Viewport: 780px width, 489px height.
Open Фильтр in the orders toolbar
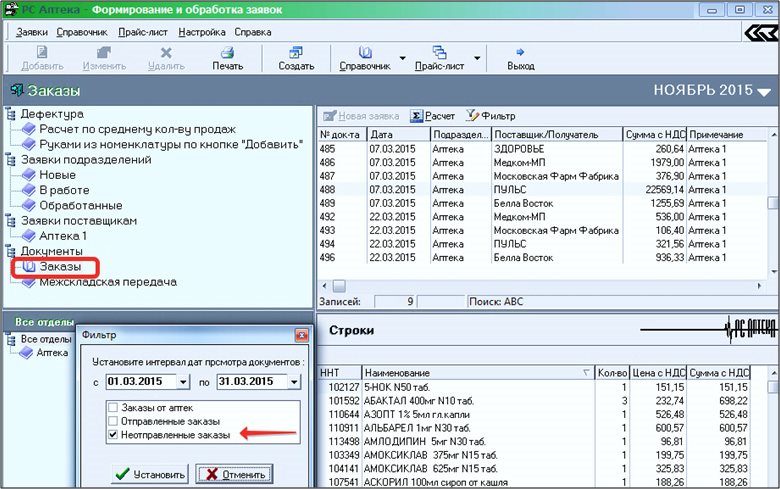tap(490, 116)
